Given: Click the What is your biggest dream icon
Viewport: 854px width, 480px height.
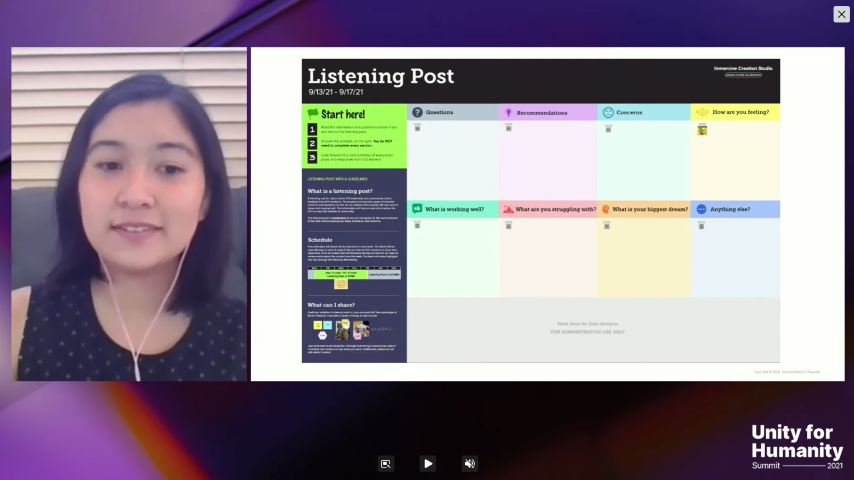Looking at the screenshot, I should pyautogui.click(x=605, y=209).
